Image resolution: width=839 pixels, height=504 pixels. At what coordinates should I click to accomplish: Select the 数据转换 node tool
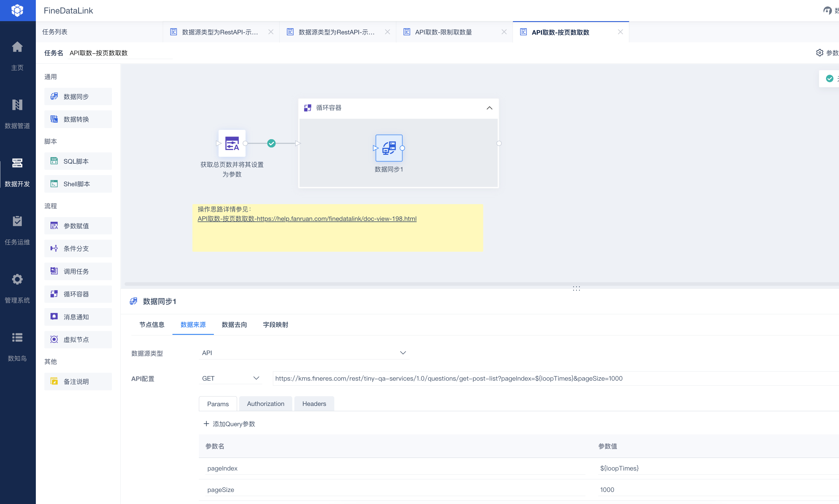(x=78, y=119)
